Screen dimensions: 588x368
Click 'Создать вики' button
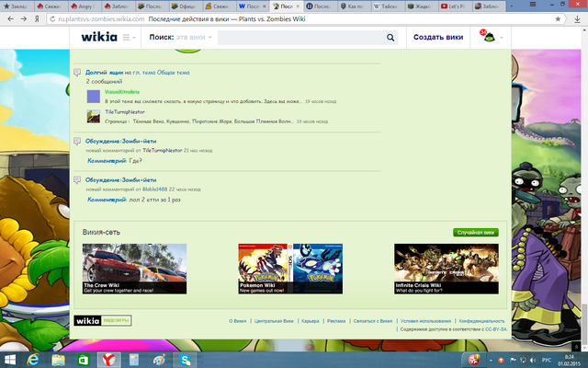(x=438, y=37)
